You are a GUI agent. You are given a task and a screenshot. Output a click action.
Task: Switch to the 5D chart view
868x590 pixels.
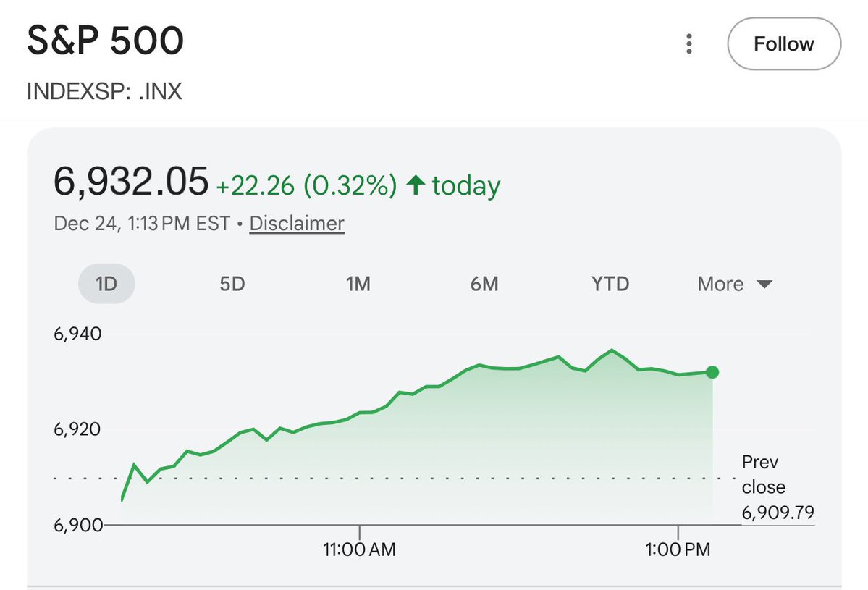tap(232, 285)
